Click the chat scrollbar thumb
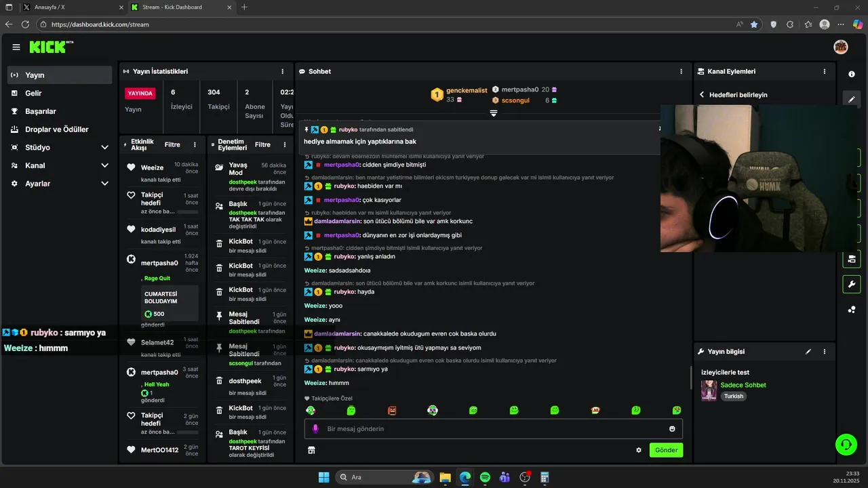Image resolution: width=868 pixels, height=488 pixels. click(x=691, y=378)
